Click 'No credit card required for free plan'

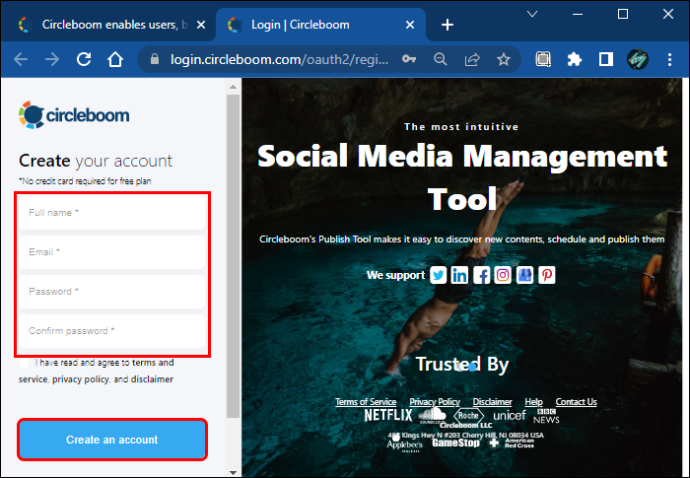pyautogui.click(x=85, y=181)
